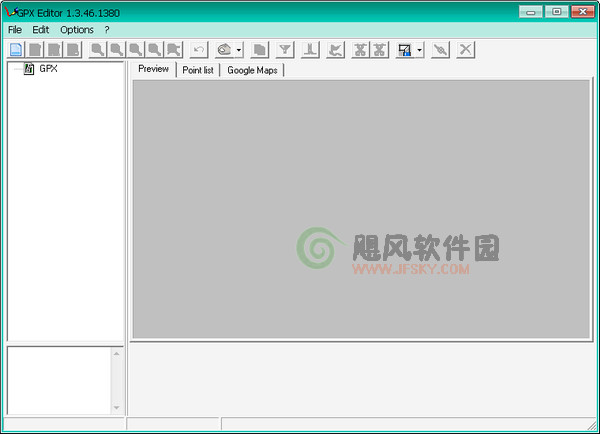Switch to the Google Maps tab
This screenshot has height=434, width=600.
(x=252, y=70)
